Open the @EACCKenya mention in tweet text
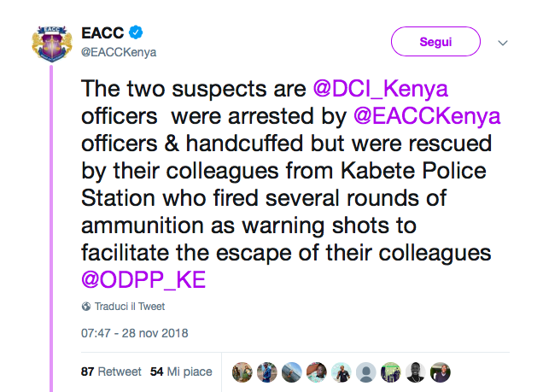543x392 pixels. tap(424, 114)
